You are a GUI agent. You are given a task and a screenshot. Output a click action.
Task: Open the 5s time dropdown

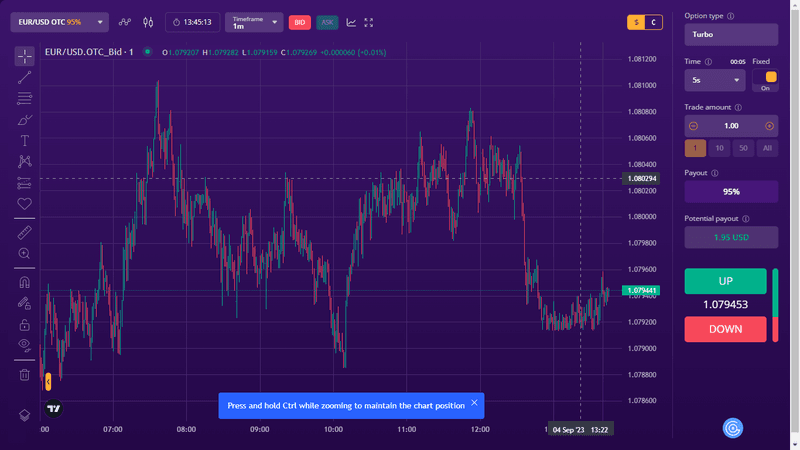click(x=715, y=80)
